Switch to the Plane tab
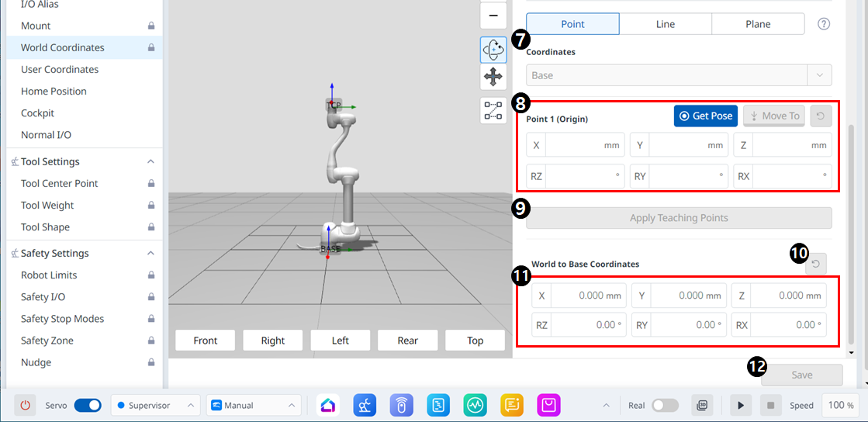 tap(758, 24)
